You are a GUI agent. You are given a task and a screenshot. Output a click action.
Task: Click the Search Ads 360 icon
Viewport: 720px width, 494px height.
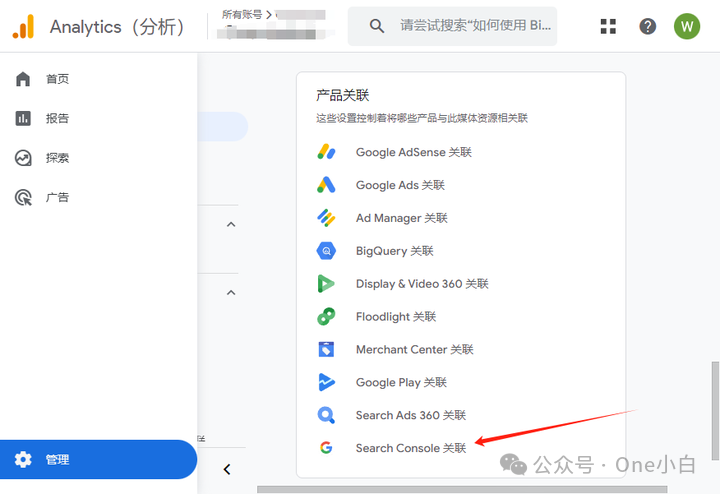pos(326,415)
